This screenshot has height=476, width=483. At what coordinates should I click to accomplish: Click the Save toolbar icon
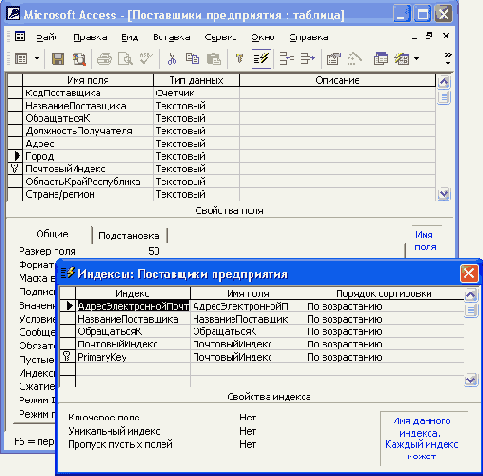(x=58, y=59)
